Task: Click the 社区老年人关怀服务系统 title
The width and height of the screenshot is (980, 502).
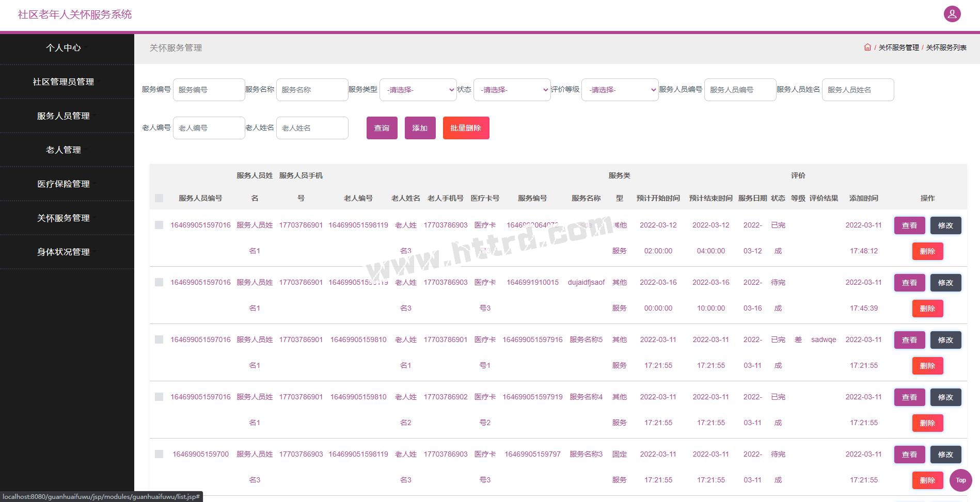Action: point(75,14)
